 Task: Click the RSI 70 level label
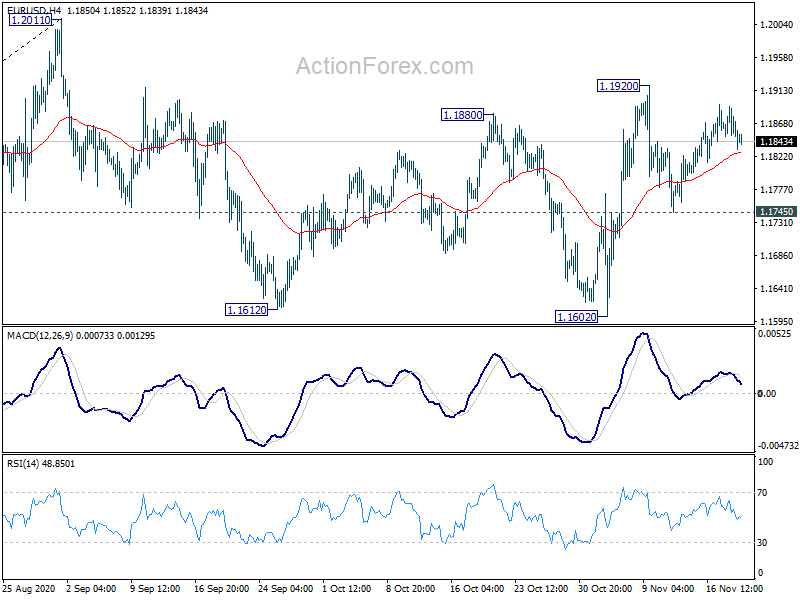tap(762, 493)
